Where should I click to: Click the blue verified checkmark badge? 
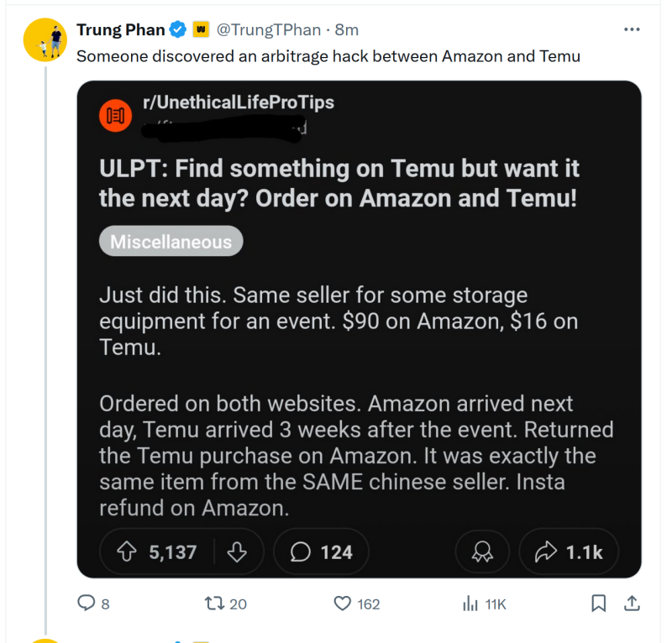pos(178,29)
